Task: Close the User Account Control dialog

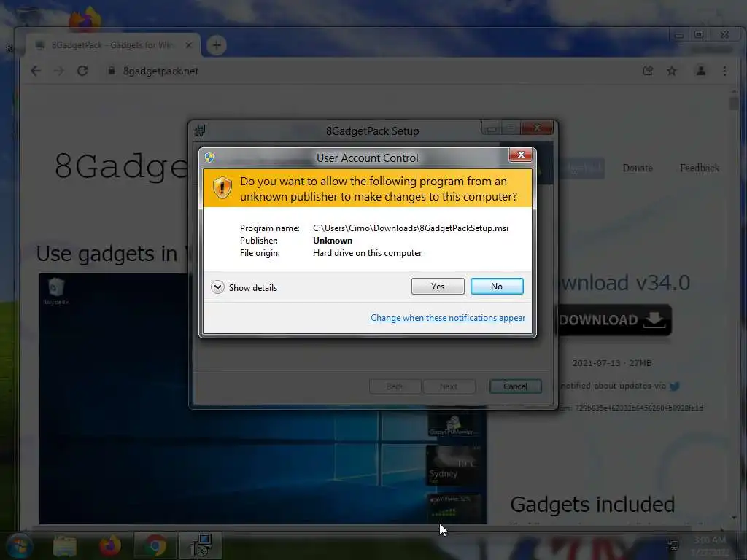Action: [x=520, y=155]
